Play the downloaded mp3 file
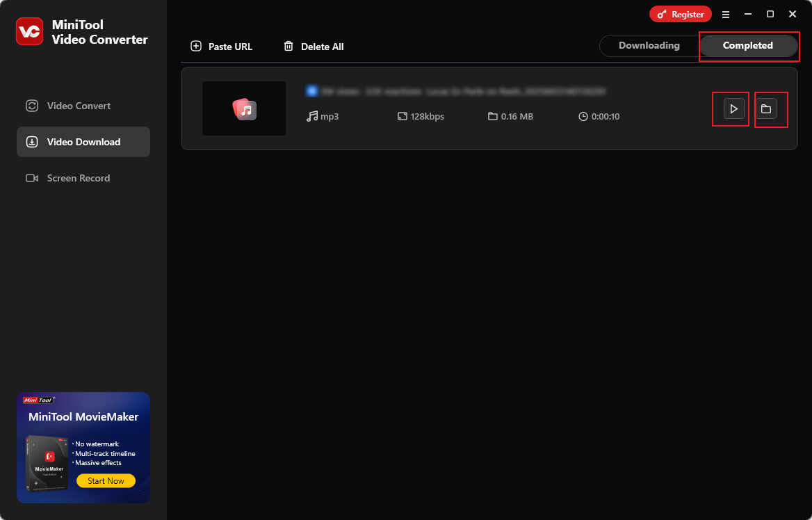This screenshot has height=520, width=812. pyautogui.click(x=734, y=108)
